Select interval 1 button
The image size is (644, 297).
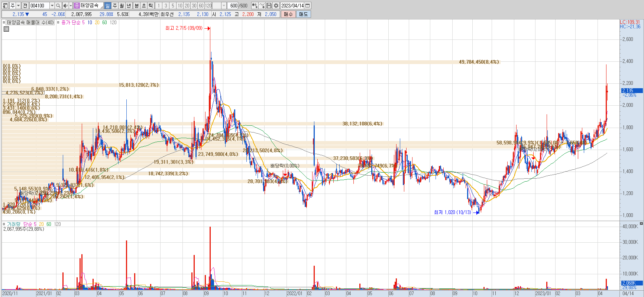(159, 6)
